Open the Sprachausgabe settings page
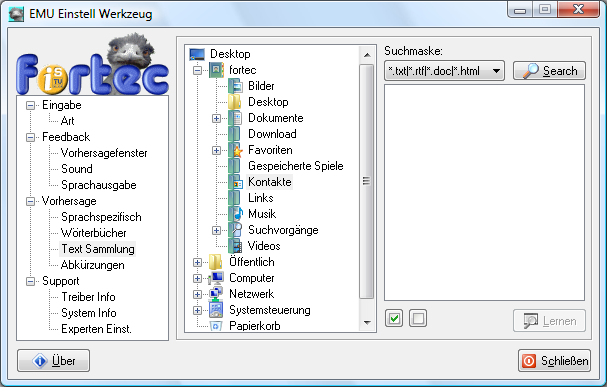 click(x=98, y=185)
